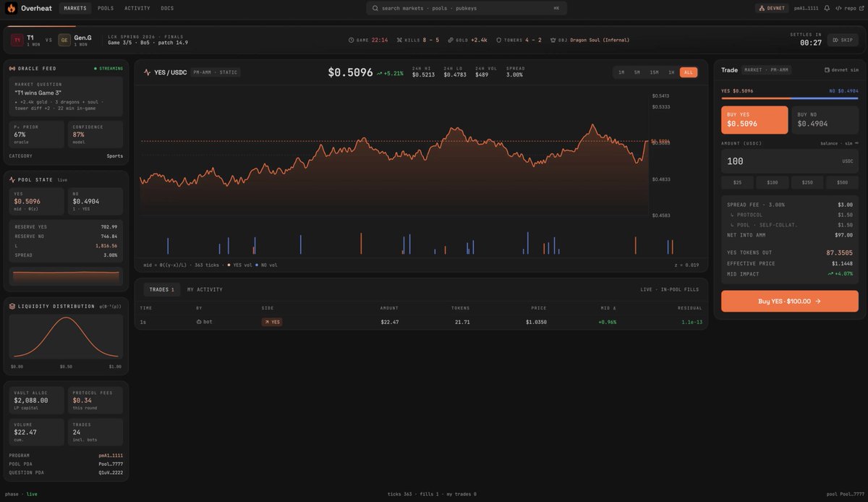The image size is (868, 502).
Task: Click the green STREAMING status indicator
Action: [x=109, y=69]
